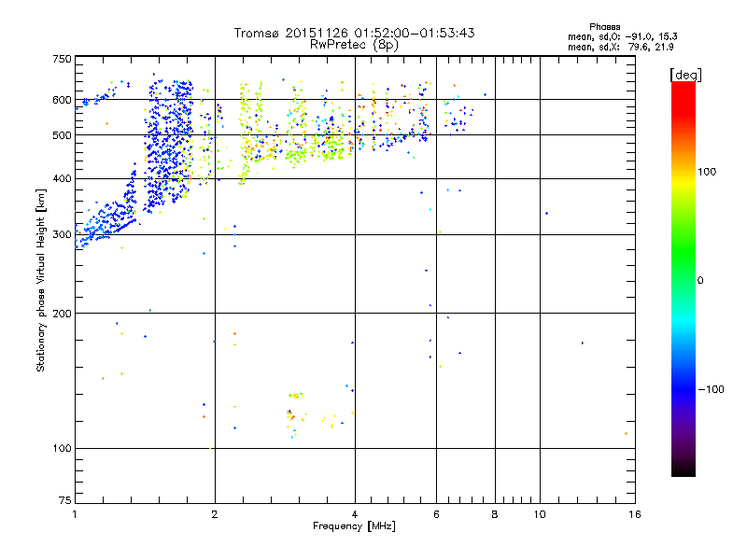Click the y-axis '300' tick label
The image size is (747, 560).
click(x=62, y=235)
